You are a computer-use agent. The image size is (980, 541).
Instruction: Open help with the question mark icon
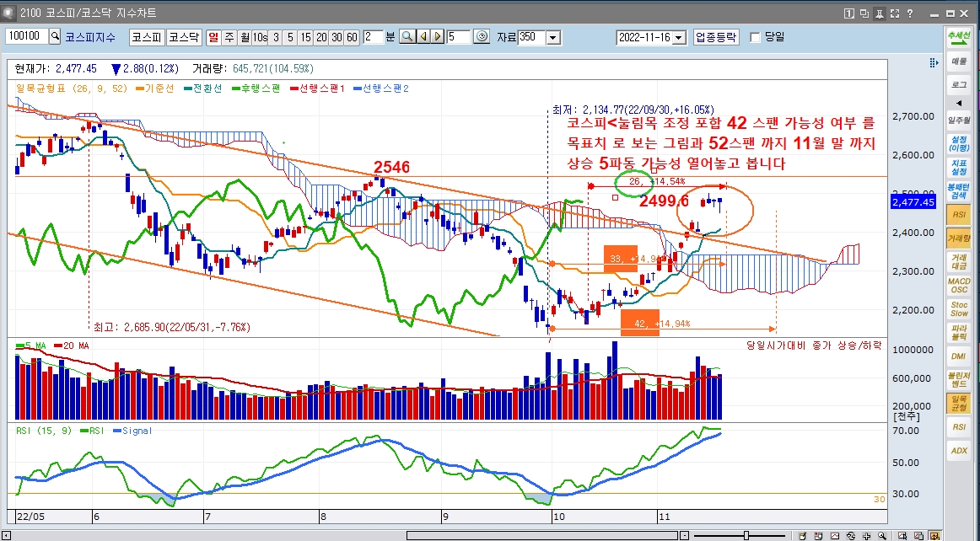point(910,13)
